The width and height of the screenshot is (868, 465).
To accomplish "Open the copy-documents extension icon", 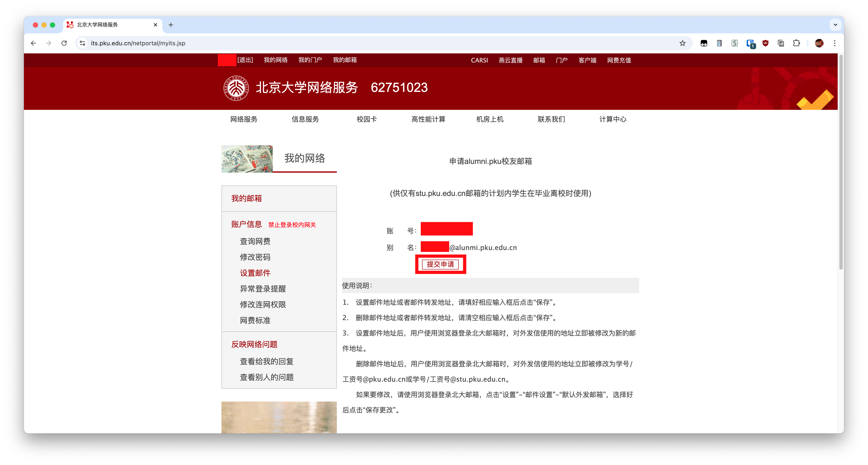I will click(x=781, y=43).
